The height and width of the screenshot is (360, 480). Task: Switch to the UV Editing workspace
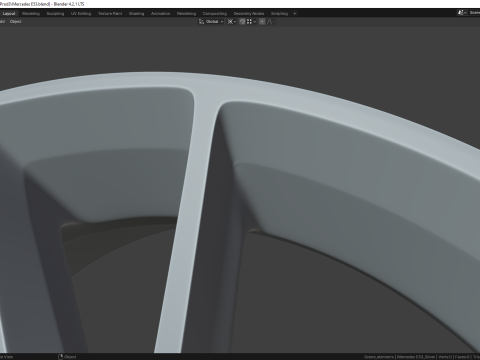pyautogui.click(x=81, y=14)
